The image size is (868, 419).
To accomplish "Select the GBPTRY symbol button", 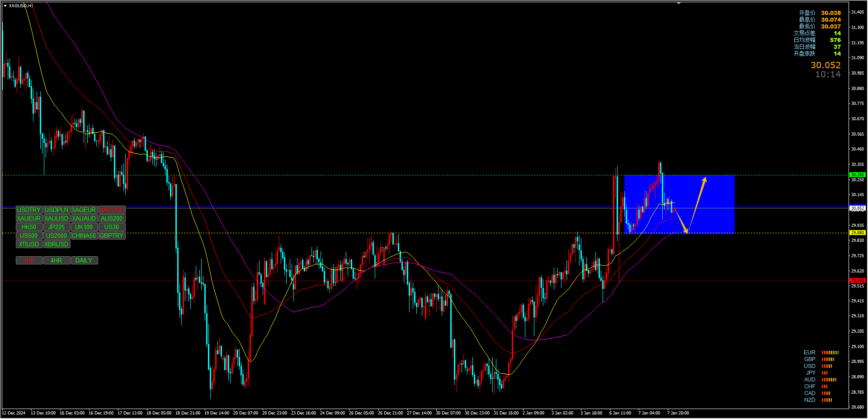I will [112, 235].
